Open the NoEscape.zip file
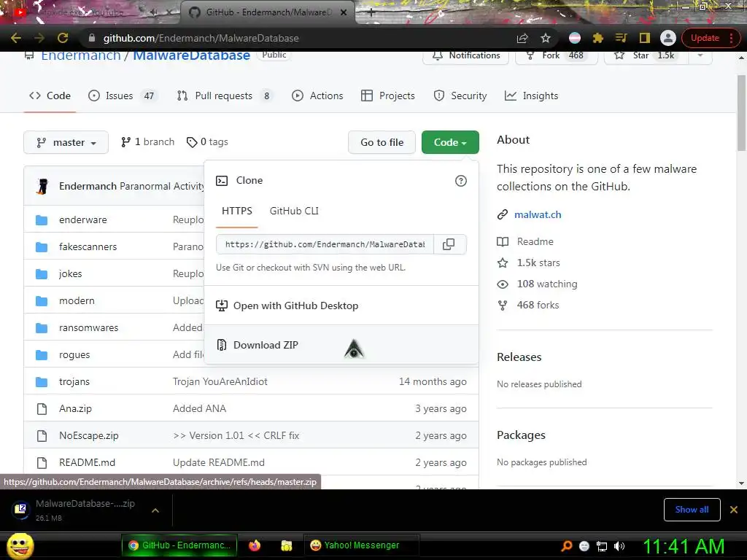 [x=88, y=435]
